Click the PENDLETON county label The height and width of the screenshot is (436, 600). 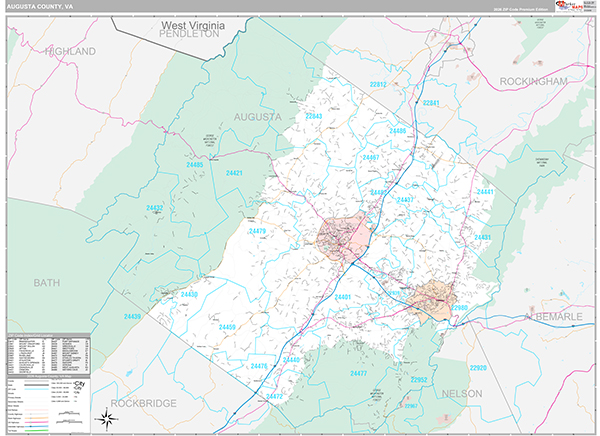[x=188, y=33]
